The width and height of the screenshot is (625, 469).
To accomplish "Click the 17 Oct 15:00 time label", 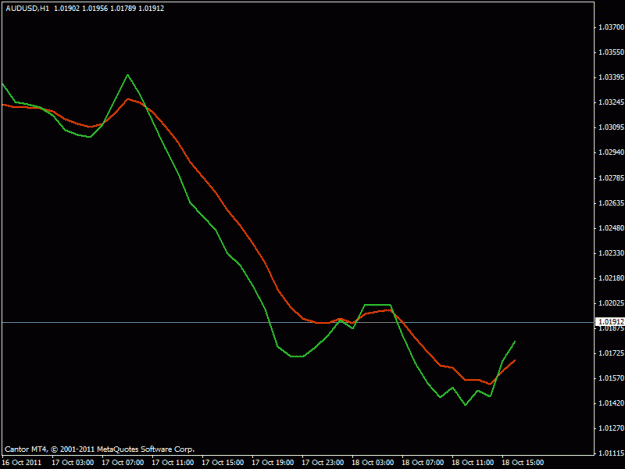I will [x=223, y=463].
